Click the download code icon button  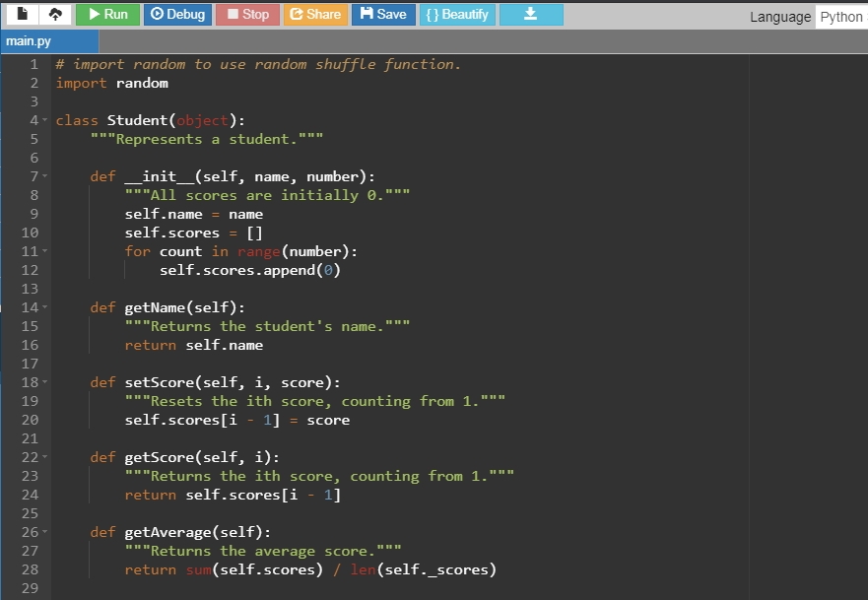(x=531, y=15)
